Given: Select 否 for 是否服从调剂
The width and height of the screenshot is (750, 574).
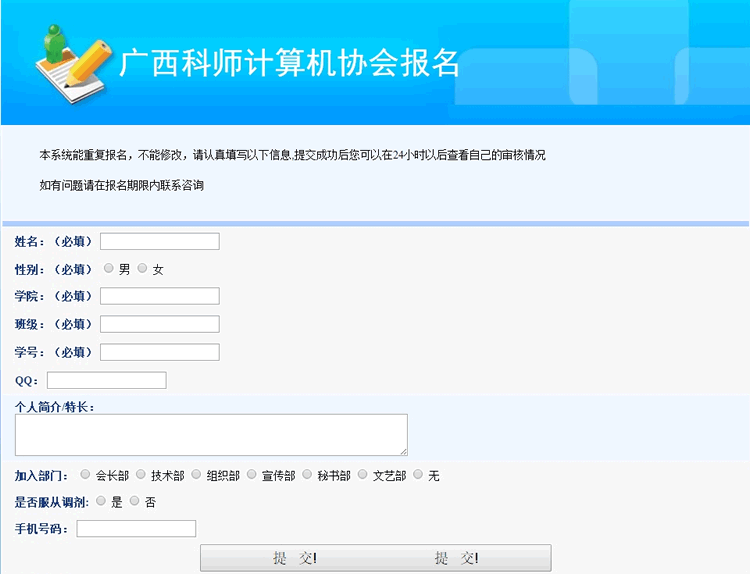Looking at the screenshot, I should [134, 500].
